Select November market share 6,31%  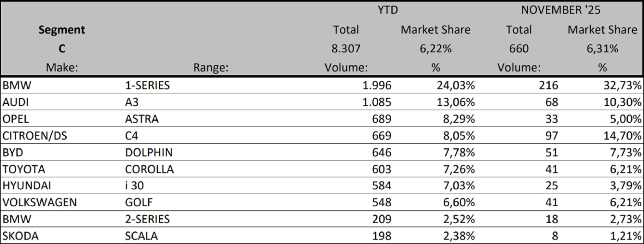602,49
